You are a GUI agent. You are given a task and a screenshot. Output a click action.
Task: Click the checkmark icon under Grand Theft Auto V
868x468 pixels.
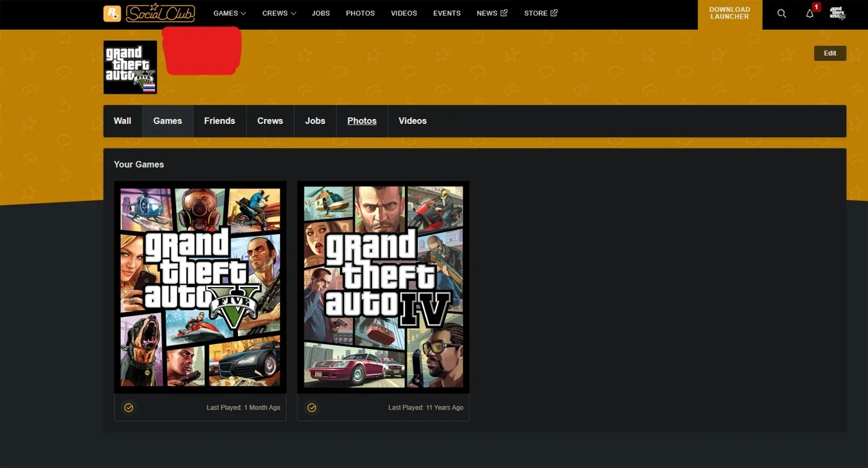click(x=129, y=408)
